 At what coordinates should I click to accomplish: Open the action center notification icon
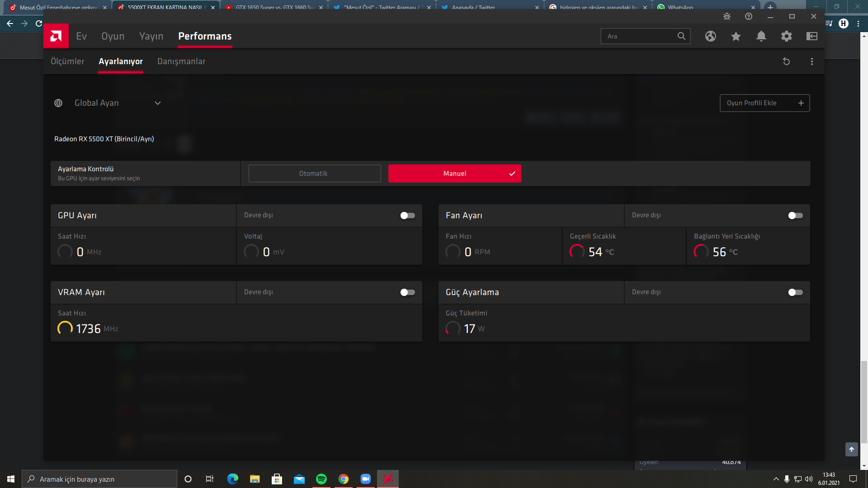pos(854,479)
